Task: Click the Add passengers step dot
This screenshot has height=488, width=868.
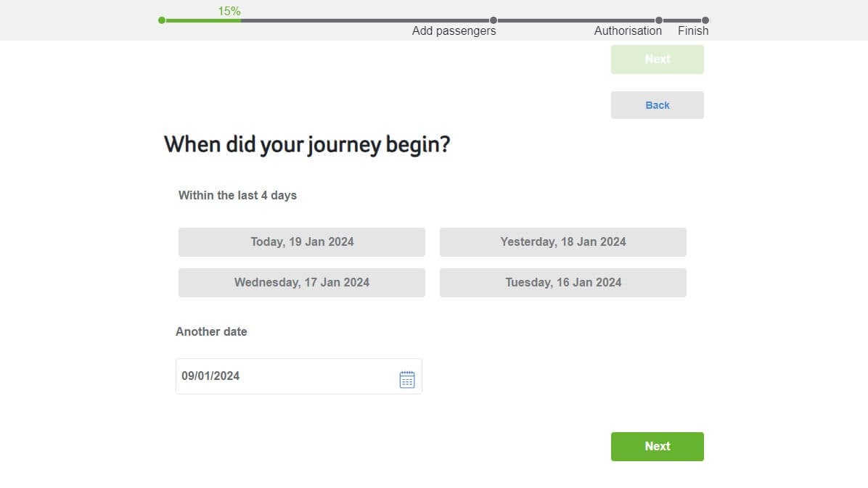Action: click(x=494, y=20)
